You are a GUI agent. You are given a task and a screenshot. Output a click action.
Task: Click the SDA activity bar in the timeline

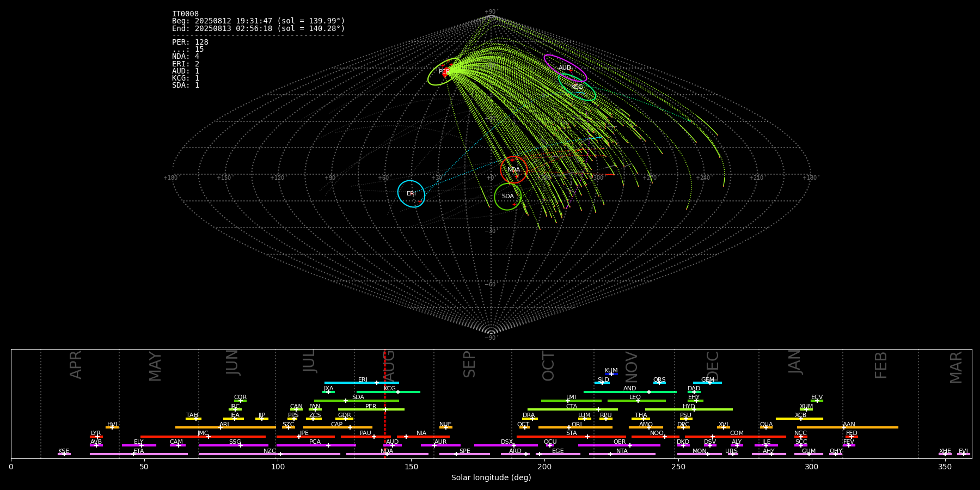coord(357,401)
